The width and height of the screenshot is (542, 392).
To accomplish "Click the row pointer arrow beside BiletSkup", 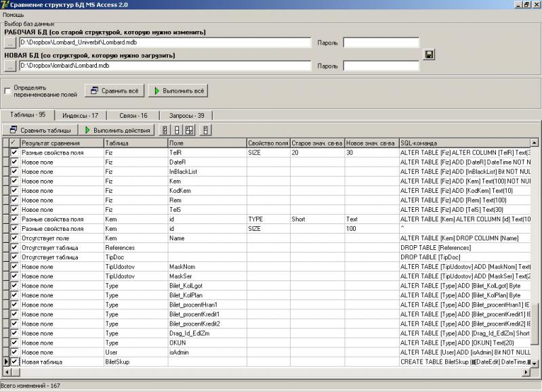I will pyautogui.click(x=6, y=362).
